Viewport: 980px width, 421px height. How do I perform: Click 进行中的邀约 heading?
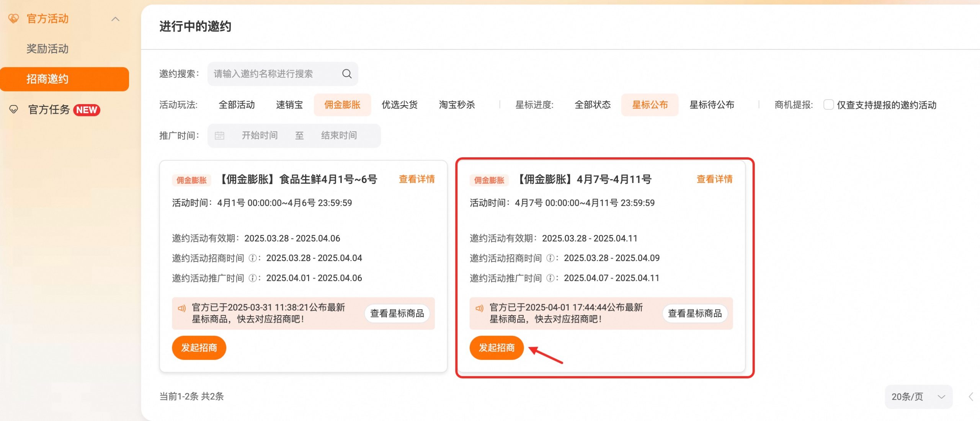point(195,26)
